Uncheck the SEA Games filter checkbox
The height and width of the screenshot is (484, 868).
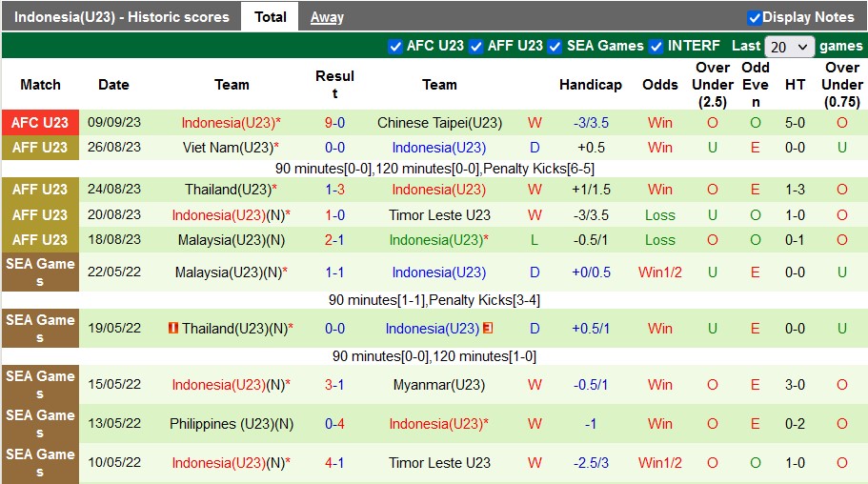[x=555, y=46]
